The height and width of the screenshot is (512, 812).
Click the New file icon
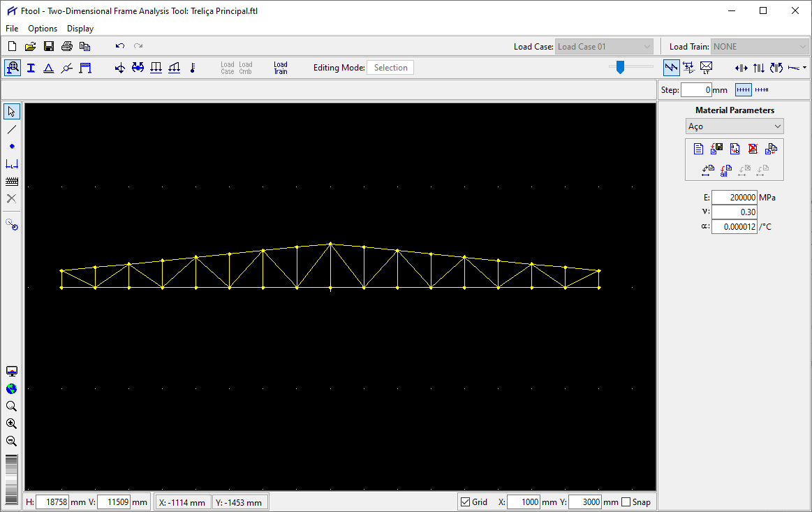(x=12, y=46)
